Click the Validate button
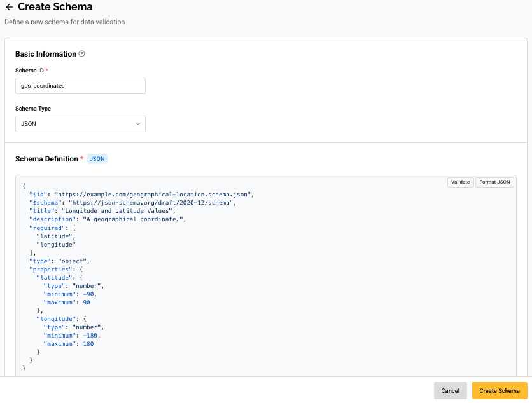532x403 pixels. pyautogui.click(x=461, y=182)
